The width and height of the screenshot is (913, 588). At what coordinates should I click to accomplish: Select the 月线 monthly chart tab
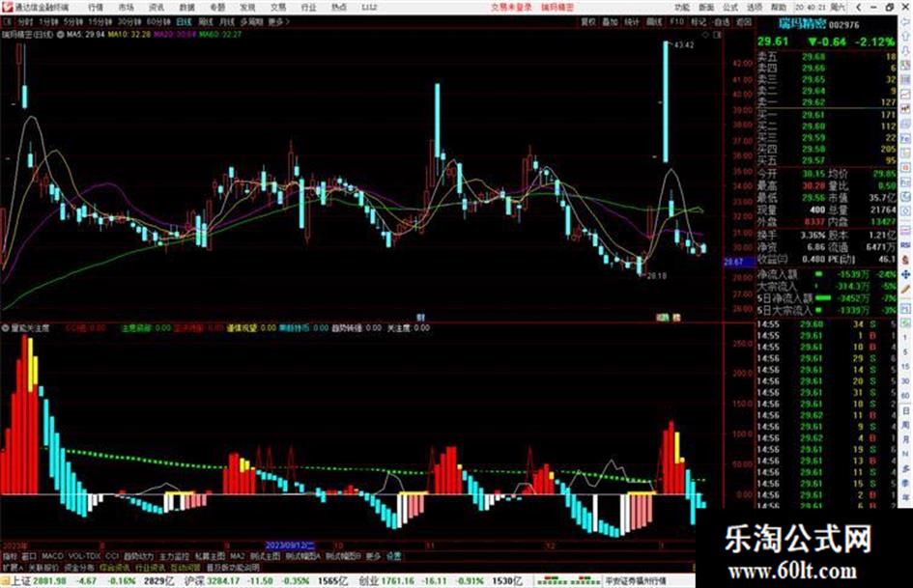click(226, 21)
